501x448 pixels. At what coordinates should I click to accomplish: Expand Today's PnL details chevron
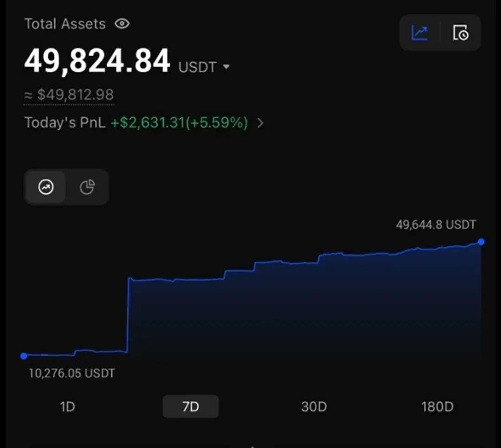click(260, 123)
